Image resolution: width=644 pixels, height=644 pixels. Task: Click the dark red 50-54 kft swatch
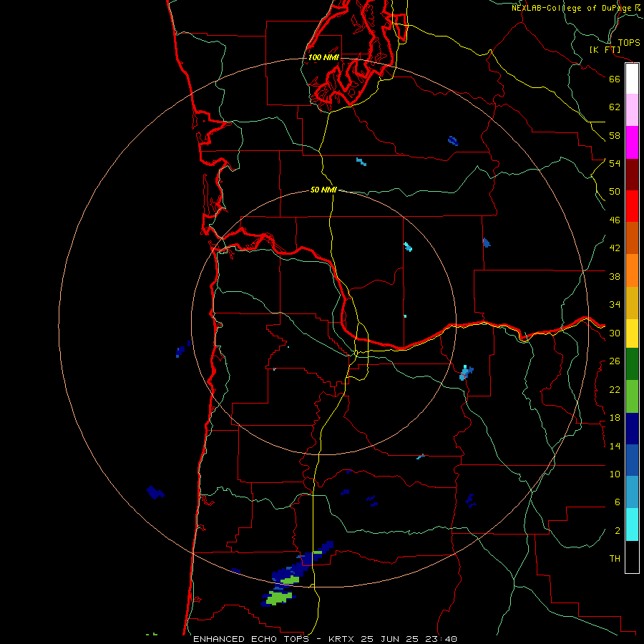632,175
